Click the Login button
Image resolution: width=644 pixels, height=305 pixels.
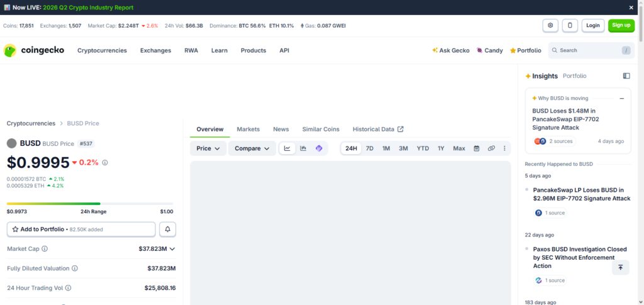point(592,25)
